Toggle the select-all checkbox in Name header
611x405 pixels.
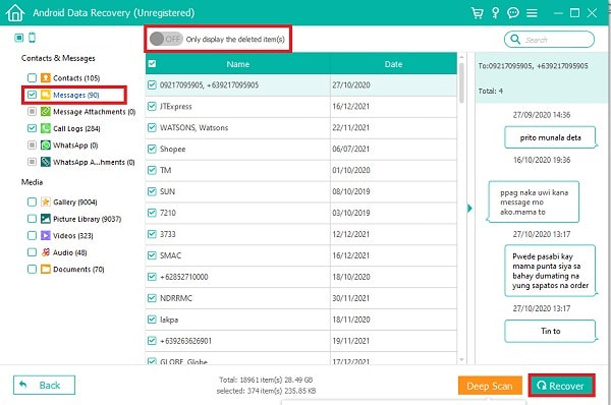(152, 64)
